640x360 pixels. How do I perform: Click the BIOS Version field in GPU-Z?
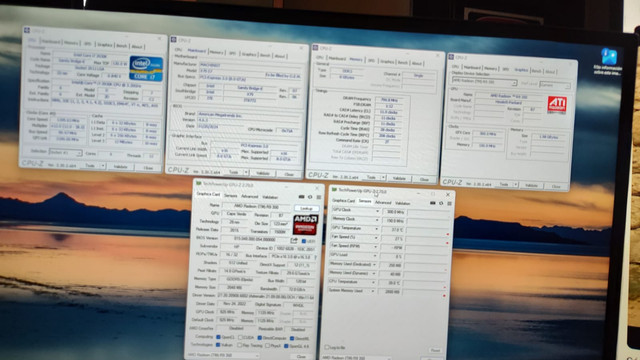(x=255, y=239)
